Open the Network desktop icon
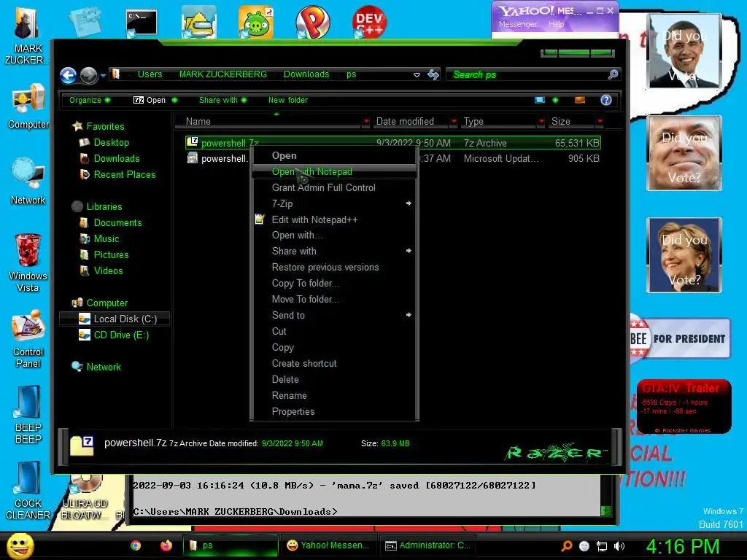 pos(28,182)
